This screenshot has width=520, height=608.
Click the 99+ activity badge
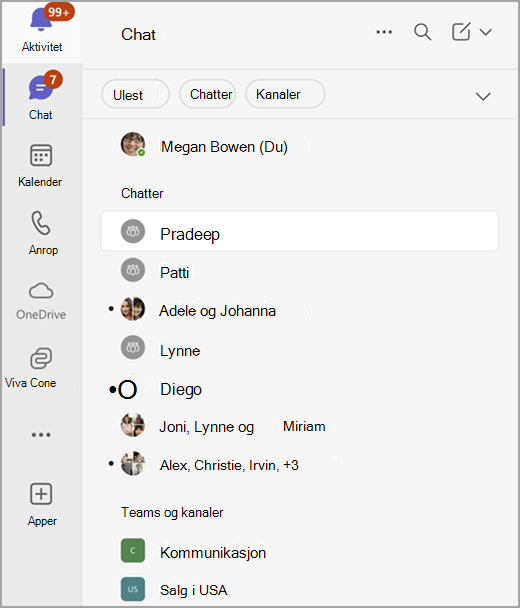click(59, 12)
